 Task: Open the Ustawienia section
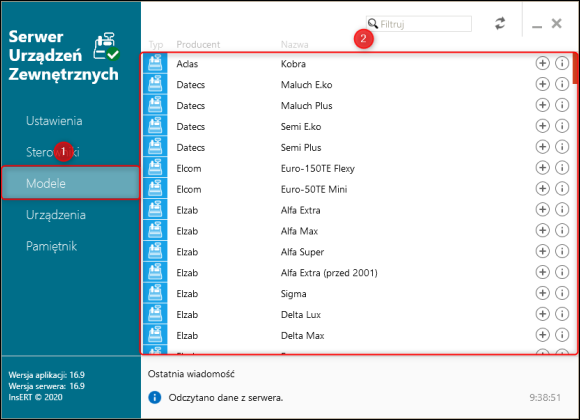coord(54,121)
